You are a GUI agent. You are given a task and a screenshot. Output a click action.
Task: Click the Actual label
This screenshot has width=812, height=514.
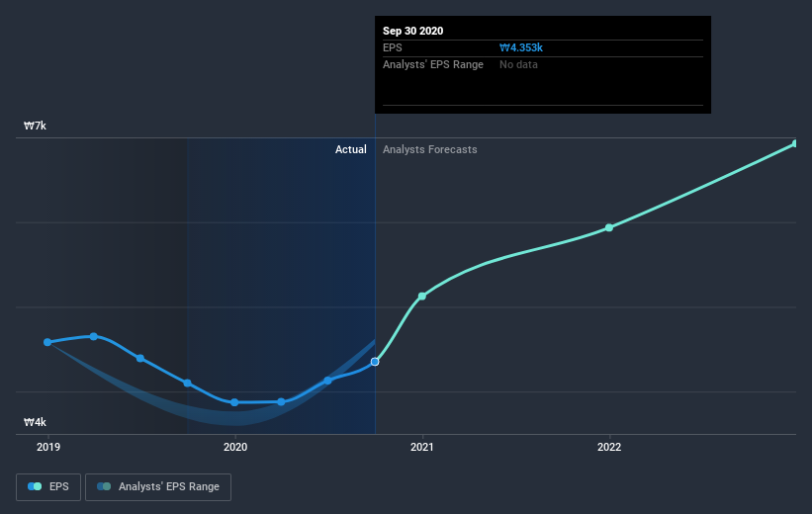[x=350, y=149]
